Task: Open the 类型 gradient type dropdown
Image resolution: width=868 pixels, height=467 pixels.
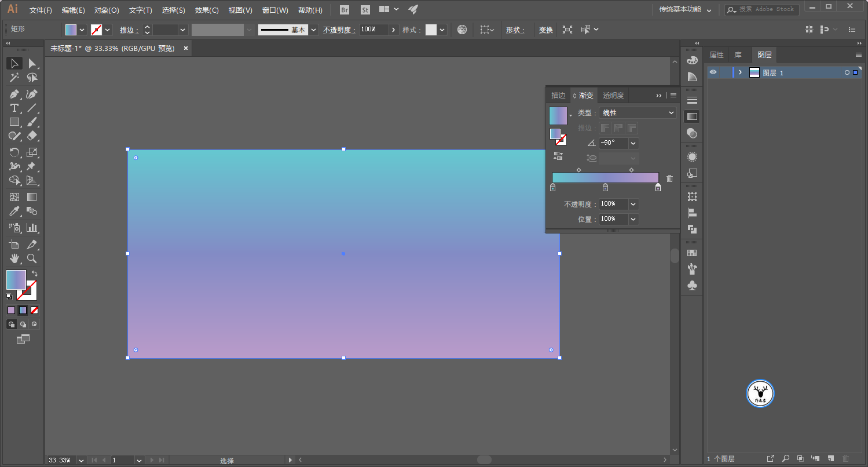Action: coord(638,113)
